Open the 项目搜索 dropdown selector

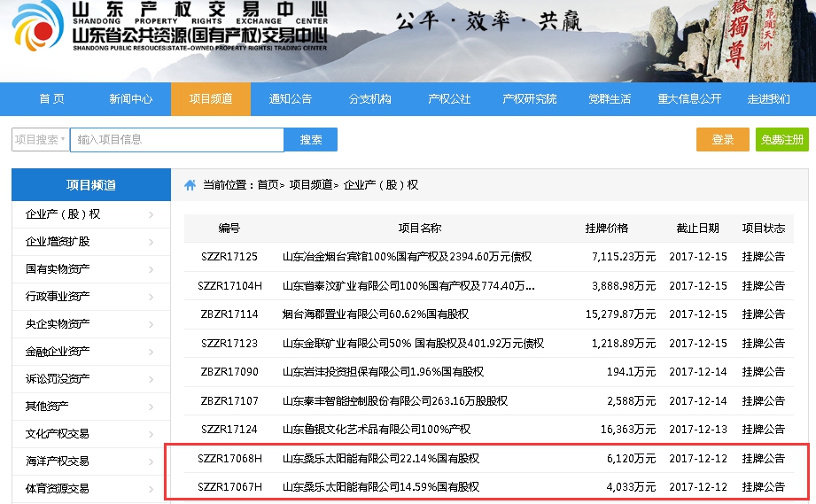coord(41,139)
